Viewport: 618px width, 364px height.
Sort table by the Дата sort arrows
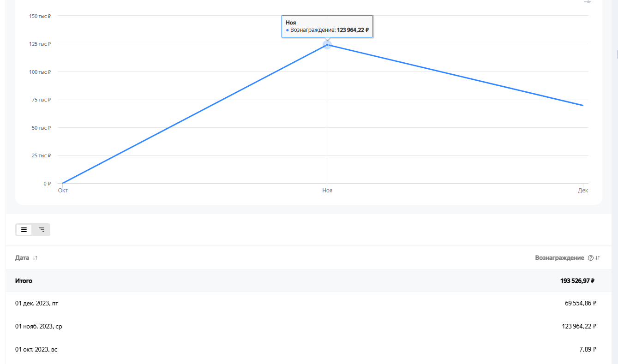pyautogui.click(x=35, y=258)
